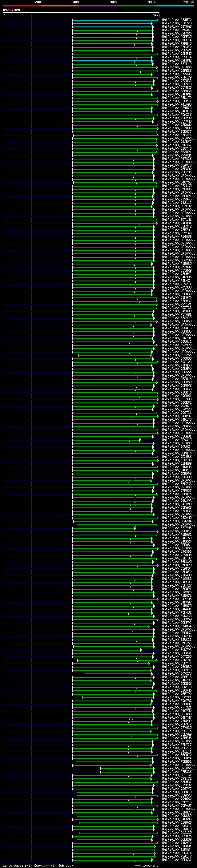The height and width of the screenshot is (868, 197).
Task: Select the UniRef100_A5B5R1 label
Action: click(177, 50)
